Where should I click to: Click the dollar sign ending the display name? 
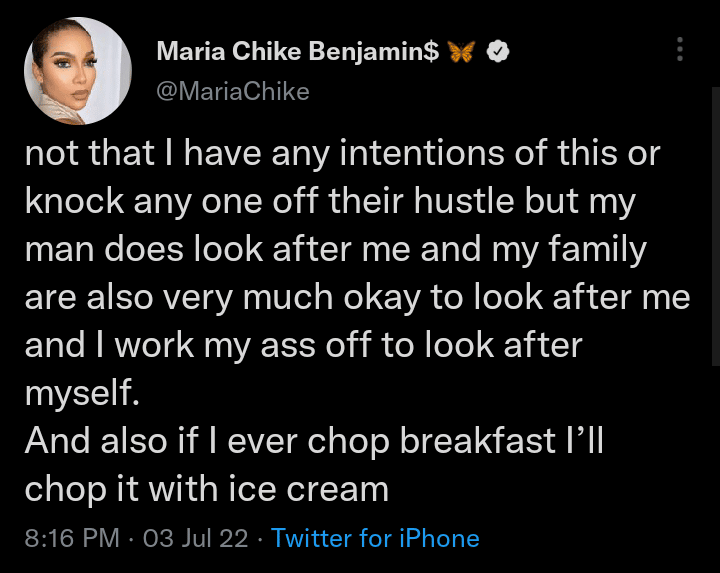432,51
